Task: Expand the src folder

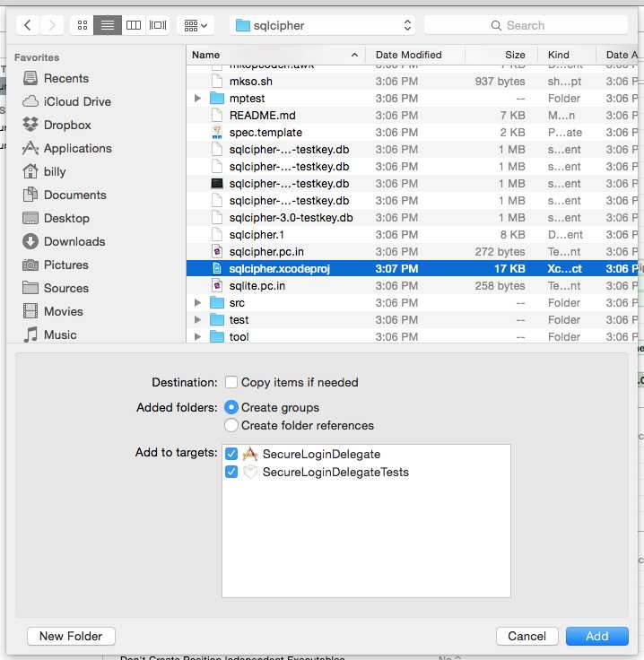Action: [197, 302]
